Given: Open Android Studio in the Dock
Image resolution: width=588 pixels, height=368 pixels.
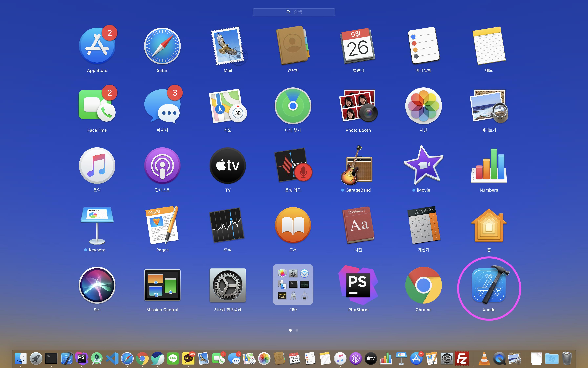Looking at the screenshot, I should coord(97,358).
